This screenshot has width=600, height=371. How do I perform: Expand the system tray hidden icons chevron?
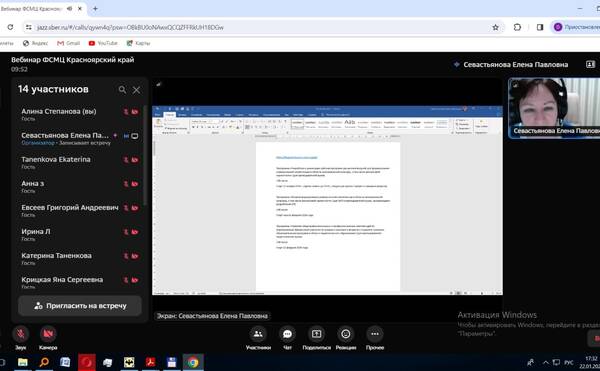point(546,362)
